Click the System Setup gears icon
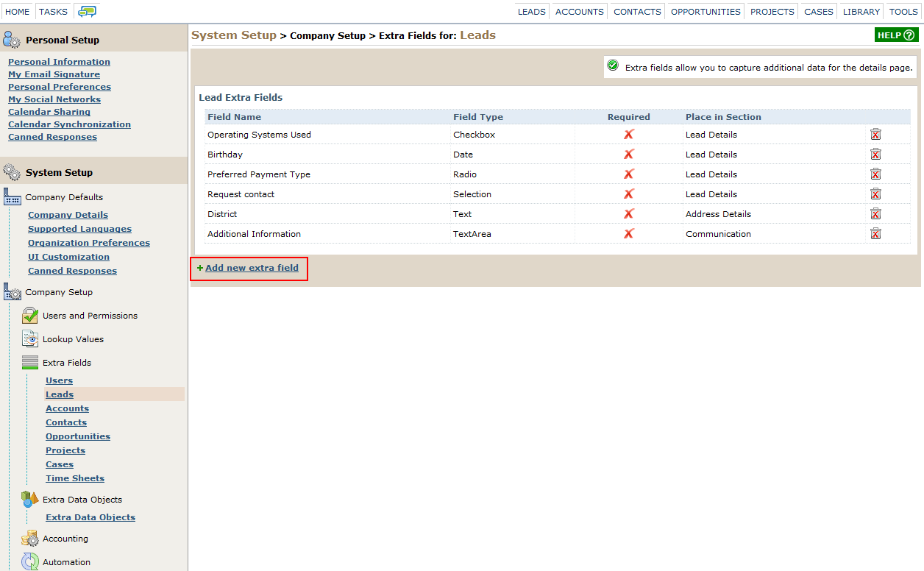The image size is (924, 571). tap(12, 172)
